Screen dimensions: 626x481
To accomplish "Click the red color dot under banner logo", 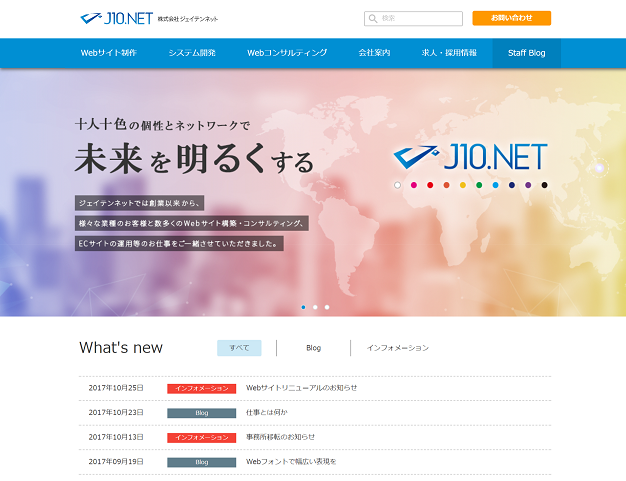I will tap(430, 185).
